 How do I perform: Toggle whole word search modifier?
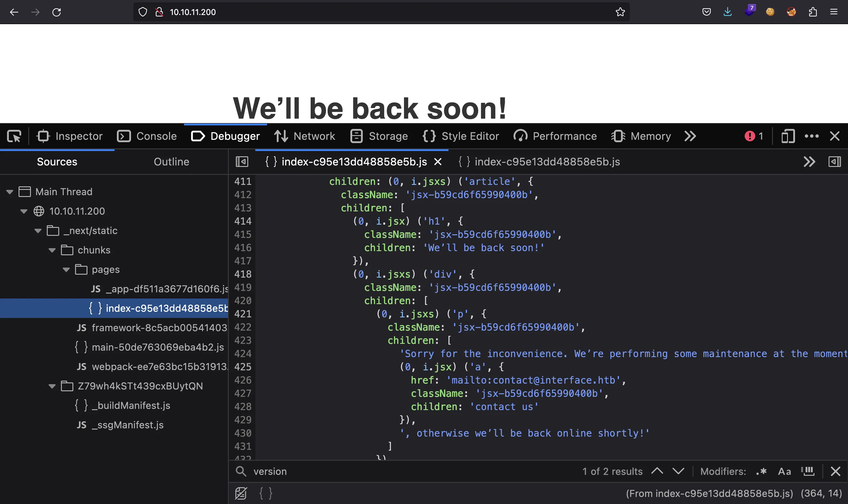[808, 471]
